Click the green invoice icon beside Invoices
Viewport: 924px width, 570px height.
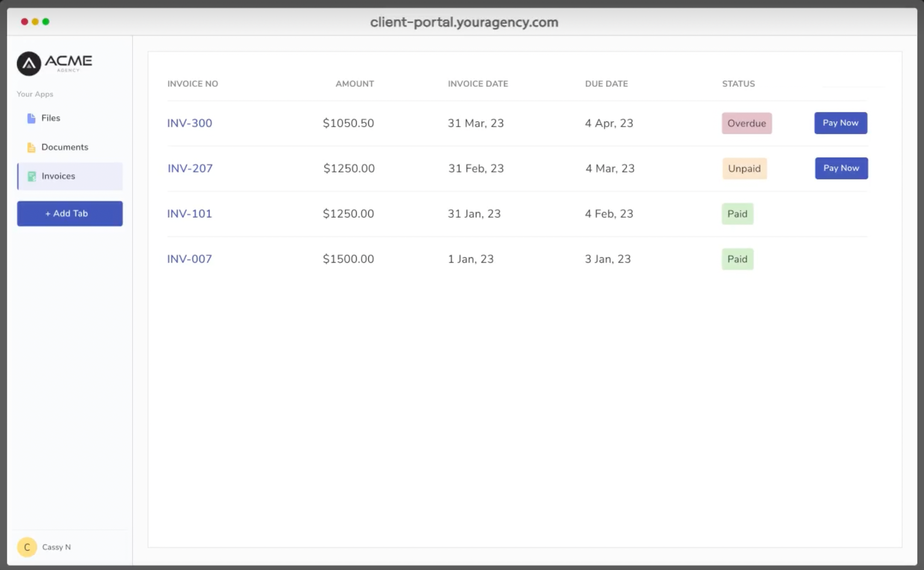pos(31,176)
